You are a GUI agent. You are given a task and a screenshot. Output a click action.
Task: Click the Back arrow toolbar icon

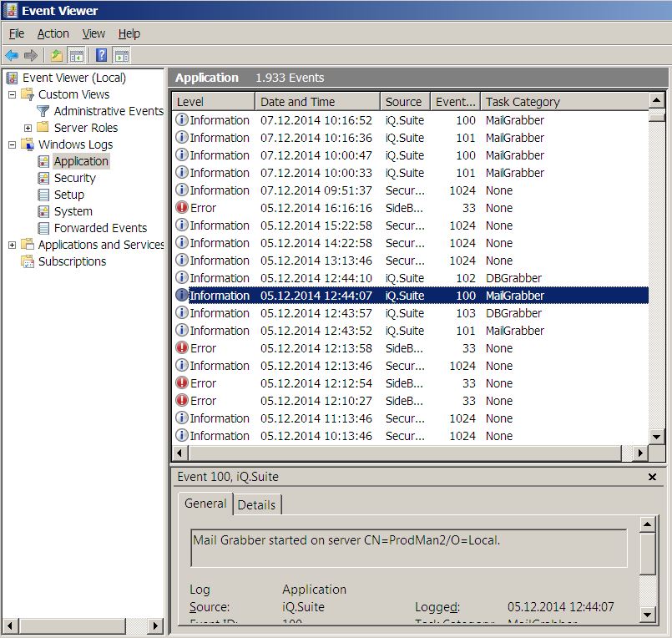(x=12, y=56)
